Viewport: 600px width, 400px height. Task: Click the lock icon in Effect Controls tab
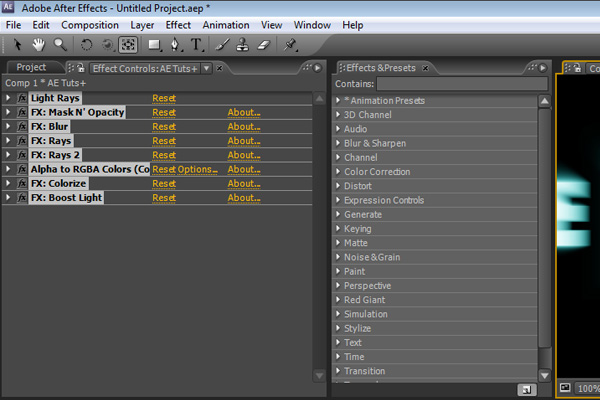coord(80,68)
